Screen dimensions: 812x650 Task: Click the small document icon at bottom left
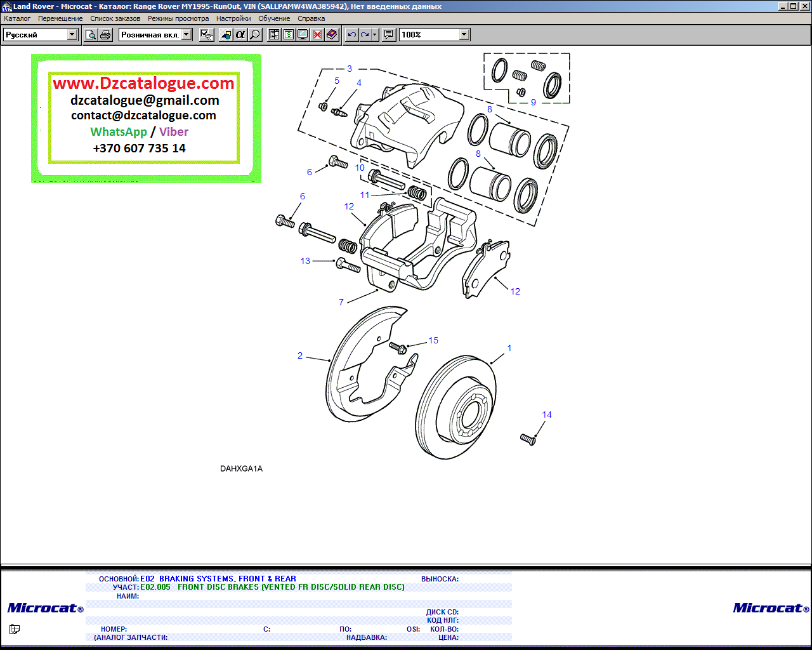click(15, 629)
